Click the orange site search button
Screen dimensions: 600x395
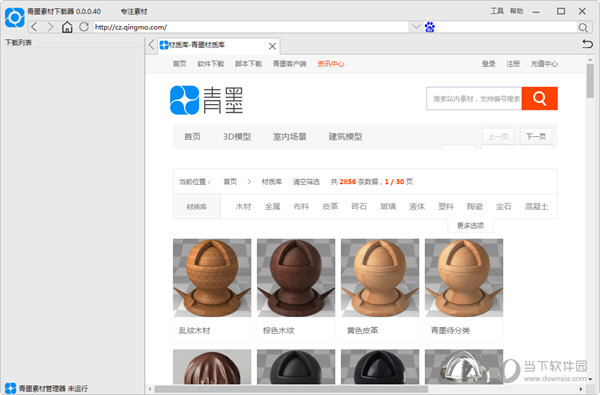539,98
